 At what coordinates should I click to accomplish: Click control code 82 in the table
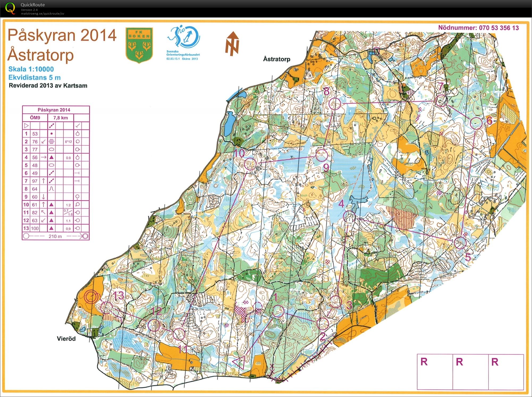(x=35, y=212)
